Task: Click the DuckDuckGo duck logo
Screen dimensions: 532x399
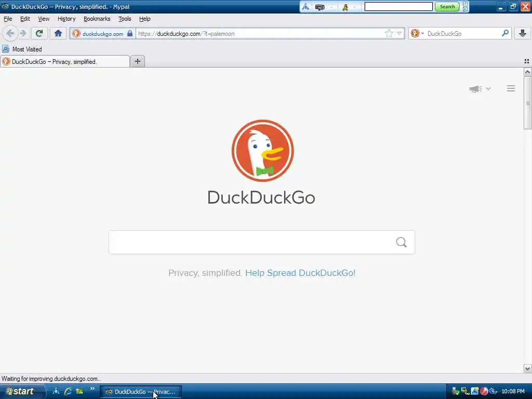Action: [x=262, y=151]
